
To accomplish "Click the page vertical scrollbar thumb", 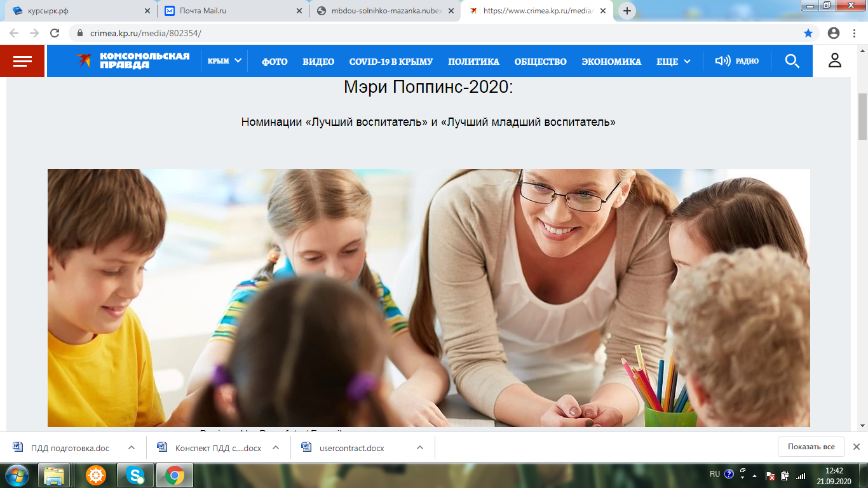I will pyautogui.click(x=862, y=117).
